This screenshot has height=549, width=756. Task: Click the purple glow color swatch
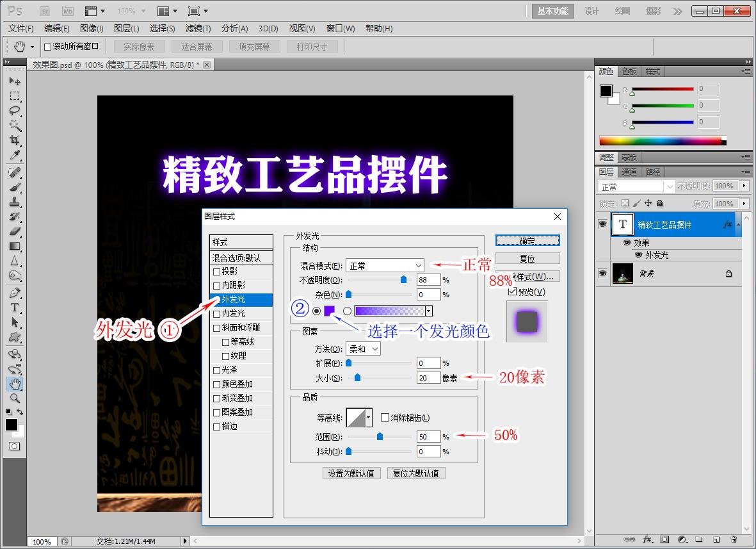tap(328, 311)
